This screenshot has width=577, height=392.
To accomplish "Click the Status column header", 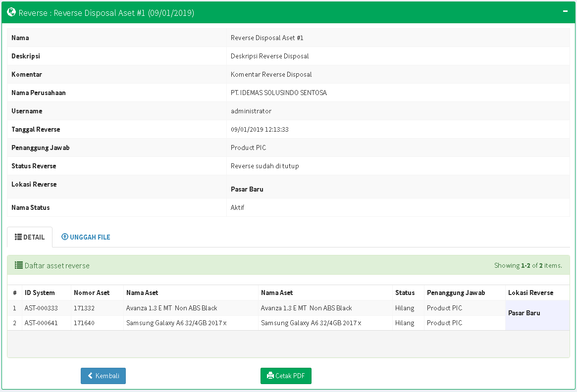I will [405, 293].
